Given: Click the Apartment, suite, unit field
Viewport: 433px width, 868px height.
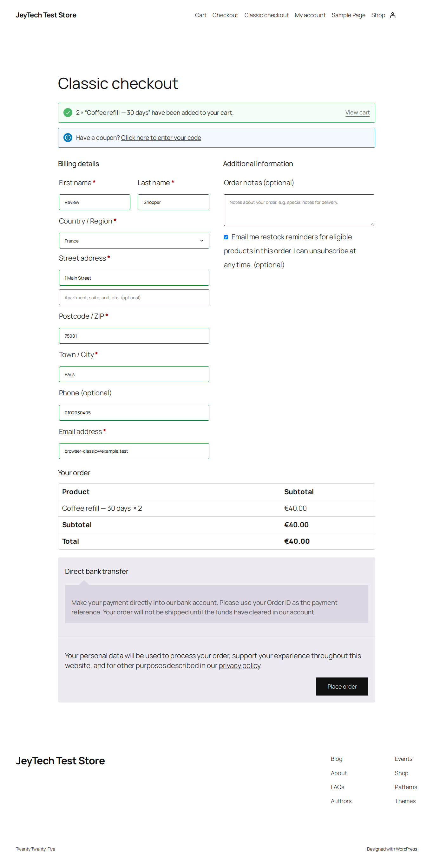Looking at the screenshot, I should [134, 297].
